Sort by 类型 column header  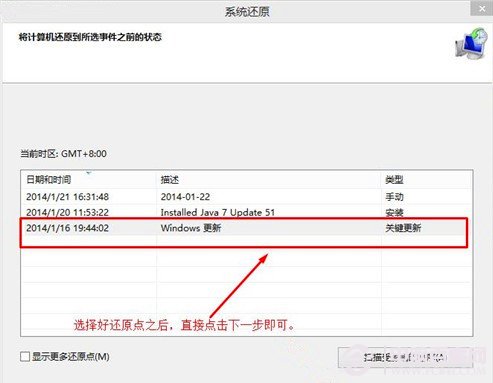click(x=426, y=180)
